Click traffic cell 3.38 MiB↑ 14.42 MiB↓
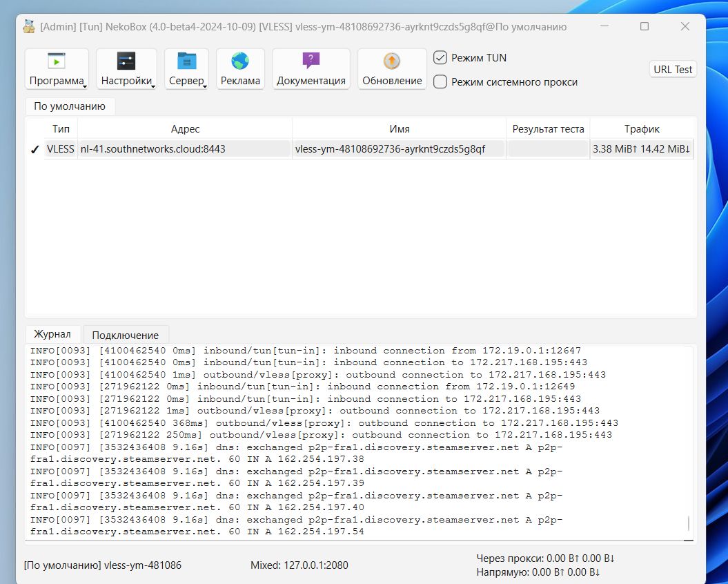The width and height of the screenshot is (728, 584). click(x=642, y=149)
